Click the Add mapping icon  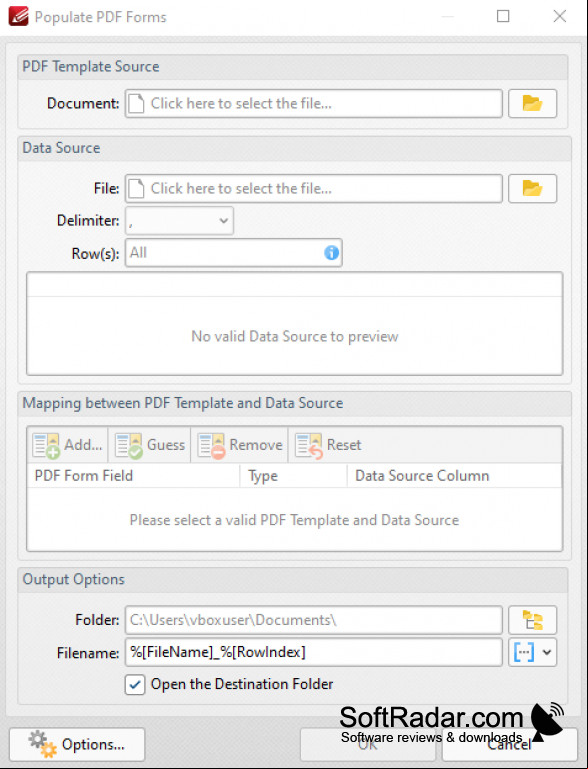pyautogui.click(x=46, y=445)
